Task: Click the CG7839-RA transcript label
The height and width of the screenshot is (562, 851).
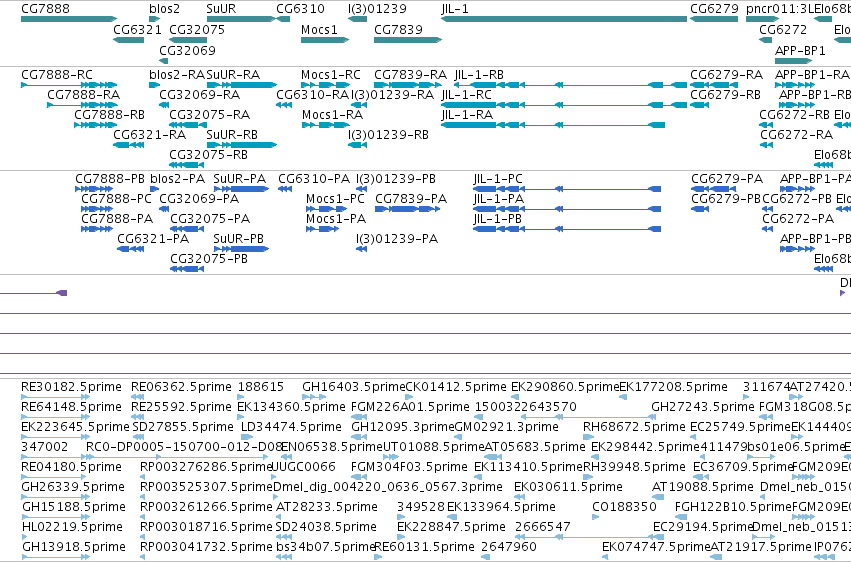Action: coord(410,74)
